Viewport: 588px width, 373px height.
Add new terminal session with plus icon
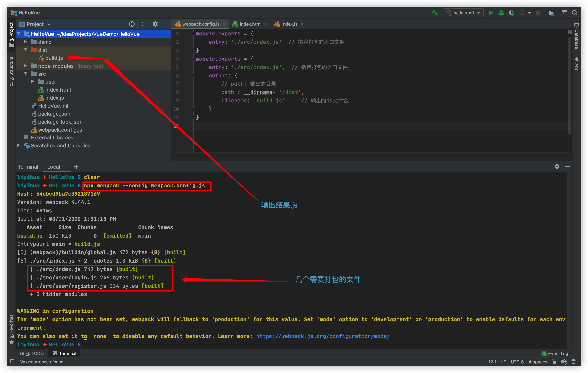[76, 167]
